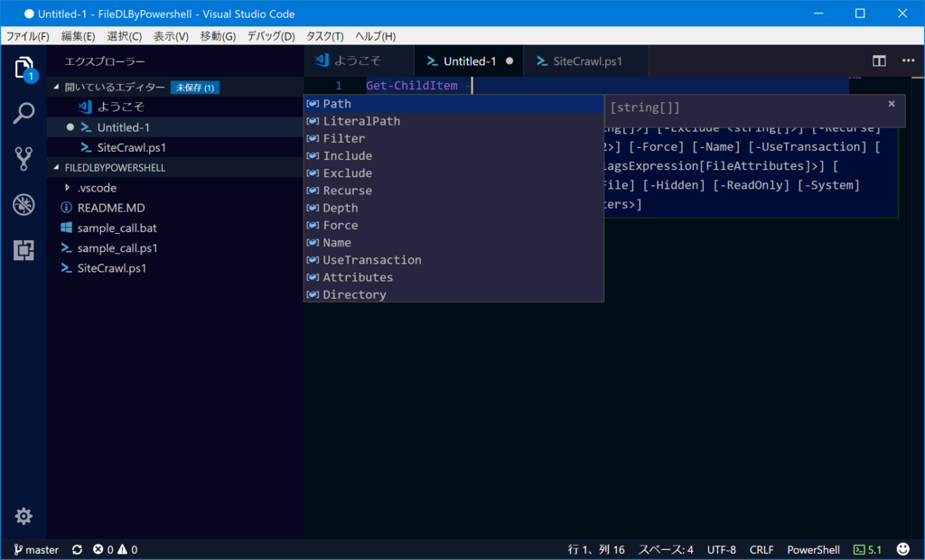Switch to the SiteCrawl.ps1 editor tab
This screenshot has height=560, width=925.
click(586, 61)
